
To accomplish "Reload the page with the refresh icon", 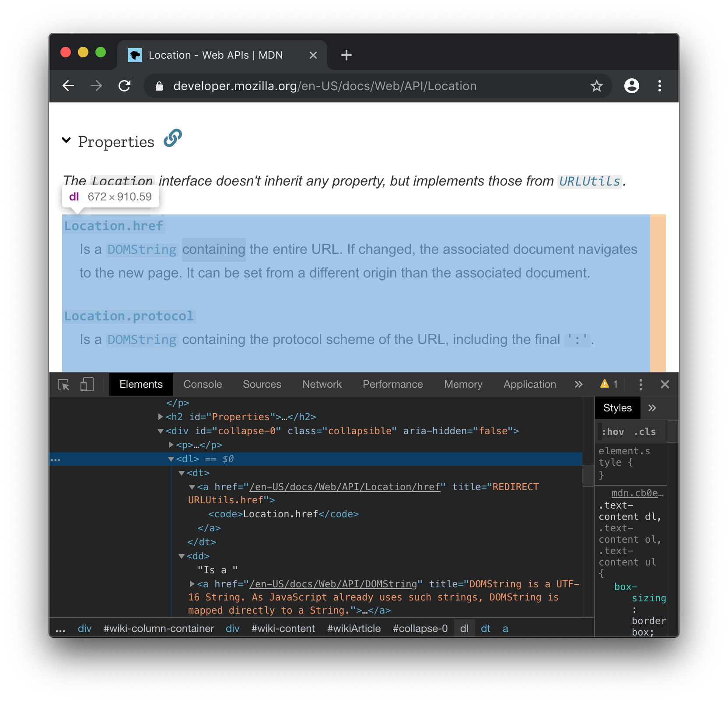I will [125, 86].
